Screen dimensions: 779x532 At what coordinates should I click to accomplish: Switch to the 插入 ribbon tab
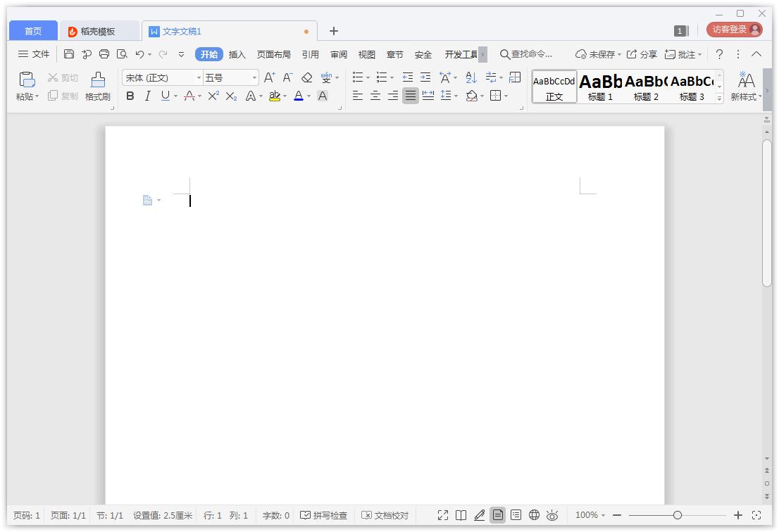(x=237, y=54)
